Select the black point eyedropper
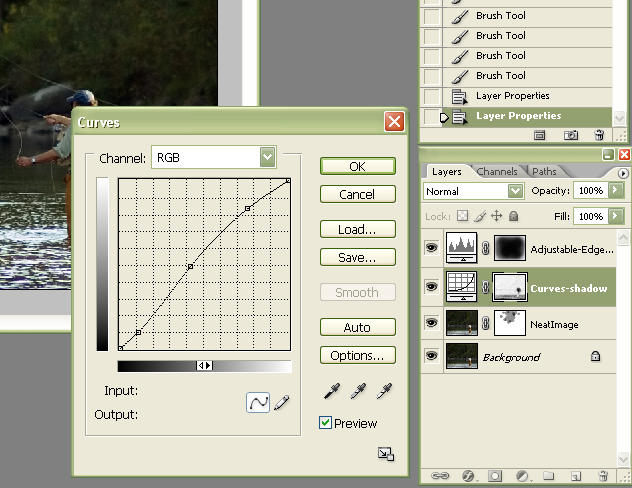632x488 pixels. click(x=332, y=391)
